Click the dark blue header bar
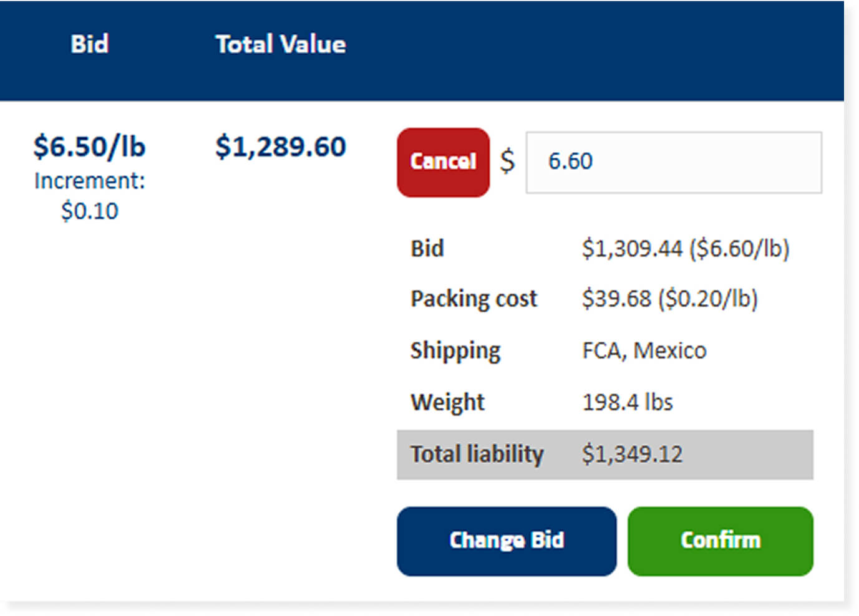Screen dimensions: 859x616 (x=429, y=49)
